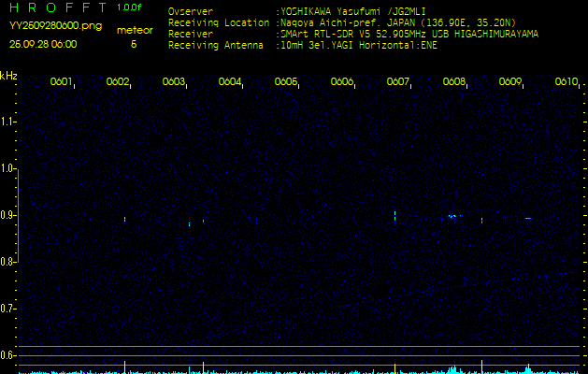Select the file name YY2509280600.png
The width and height of the screenshot is (588, 374).
click(x=55, y=26)
